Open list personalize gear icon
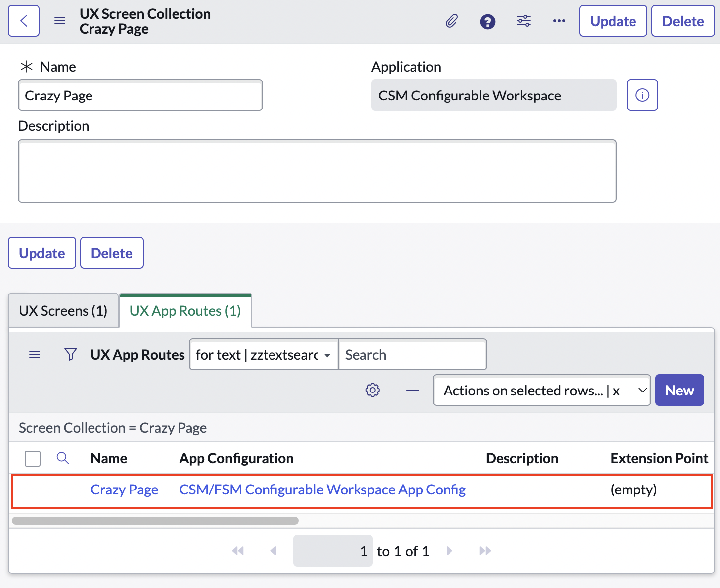720x588 pixels. [x=372, y=391]
